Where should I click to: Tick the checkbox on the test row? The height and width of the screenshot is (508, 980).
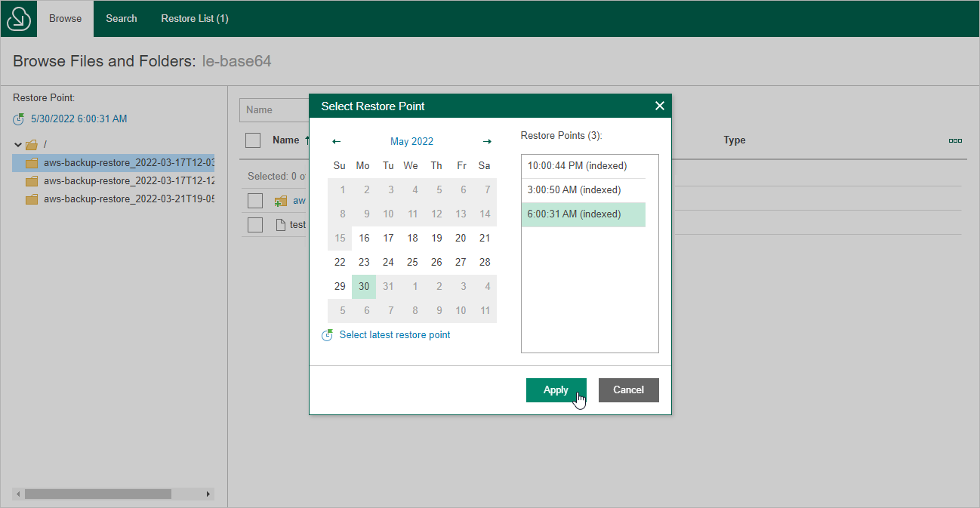click(254, 224)
